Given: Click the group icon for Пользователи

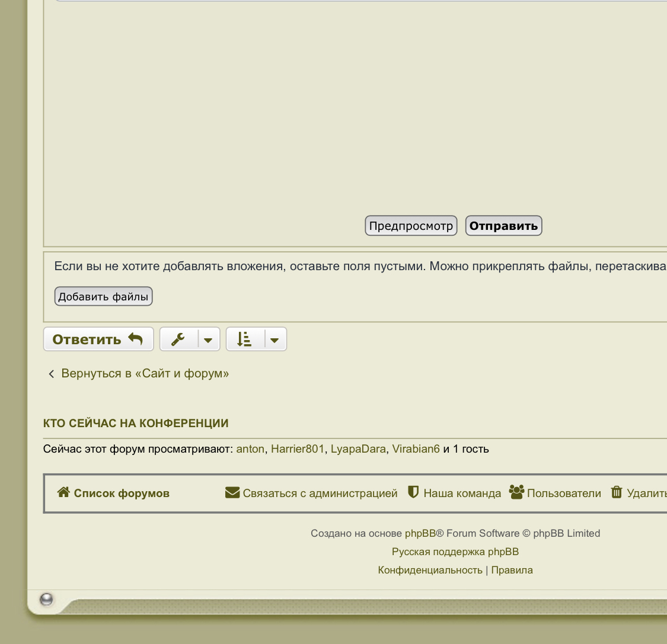Looking at the screenshot, I should 516,492.
